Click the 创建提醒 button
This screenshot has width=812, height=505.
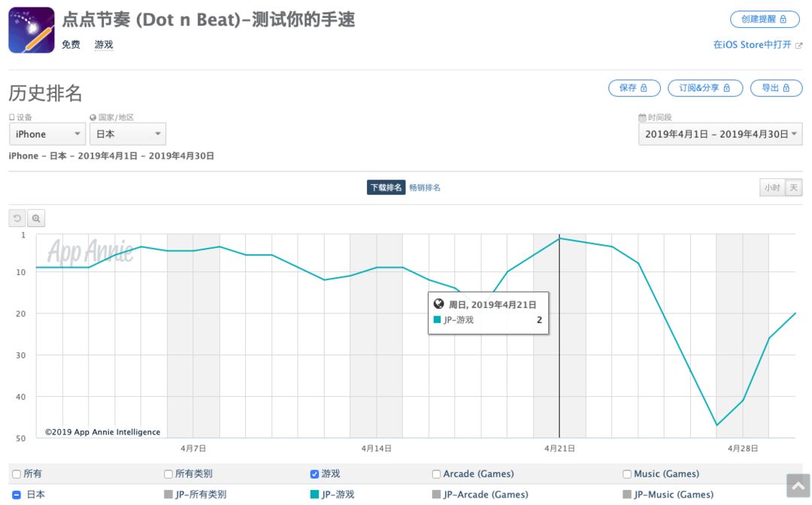pyautogui.click(x=765, y=19)
